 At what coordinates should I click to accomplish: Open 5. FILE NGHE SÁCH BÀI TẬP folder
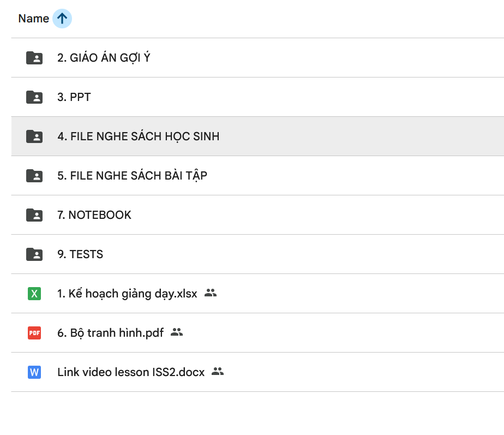point(132,176)
